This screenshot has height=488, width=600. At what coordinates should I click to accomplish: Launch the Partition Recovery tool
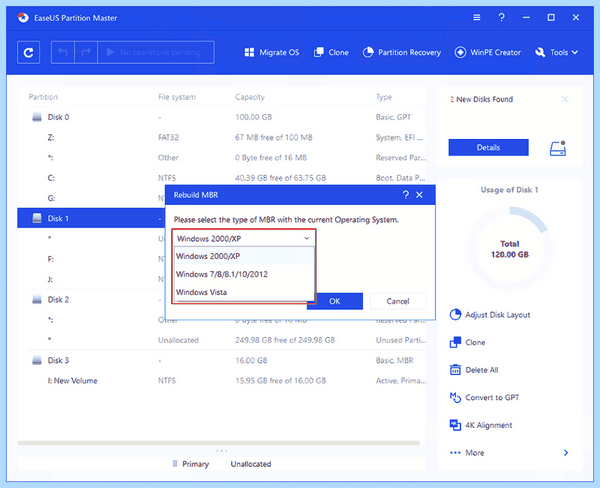(x=402, y=52)
